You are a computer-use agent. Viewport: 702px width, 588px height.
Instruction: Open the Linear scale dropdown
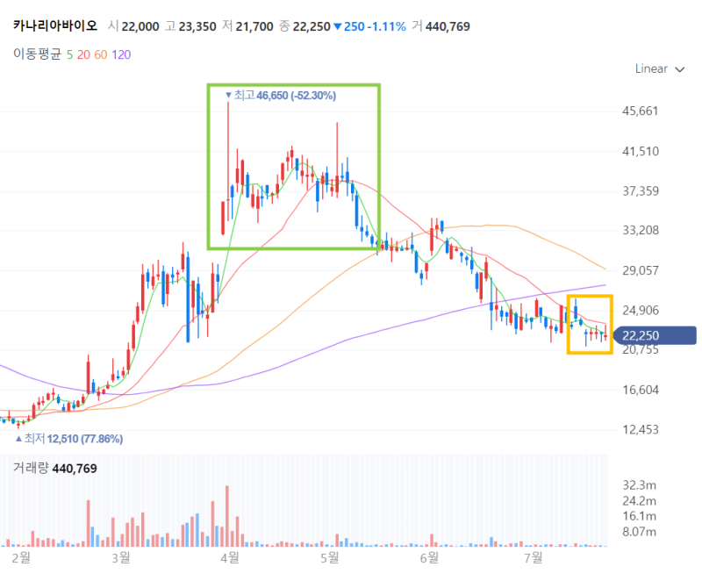point(660,69)
